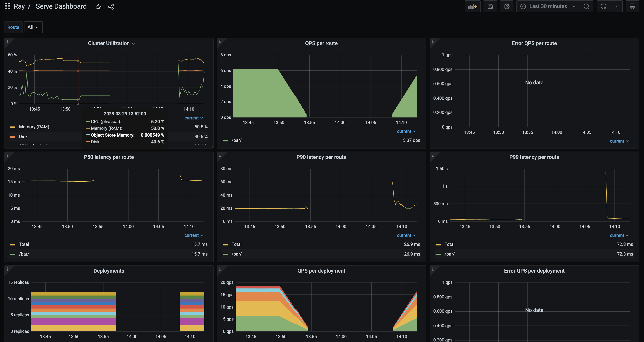Toggle Memory (RAM) series in Cluster Utilization legend

[34, 127]
